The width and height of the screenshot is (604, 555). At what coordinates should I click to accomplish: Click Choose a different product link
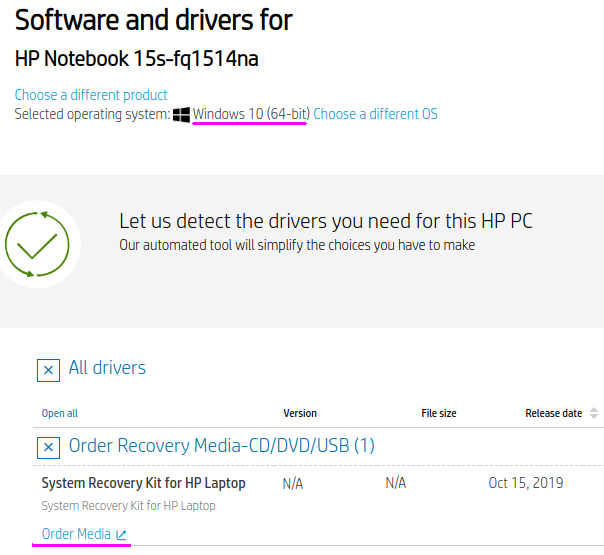point(91,95)
